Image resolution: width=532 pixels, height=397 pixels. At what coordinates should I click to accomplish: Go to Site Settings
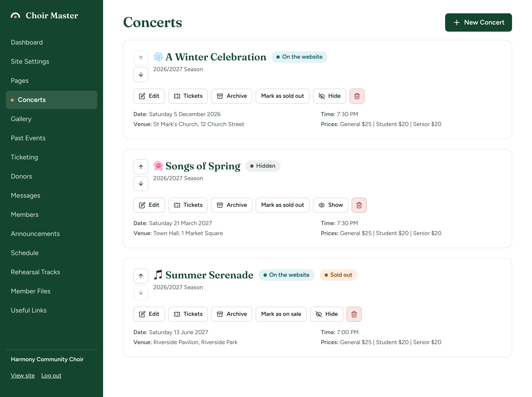pos(51,62)
